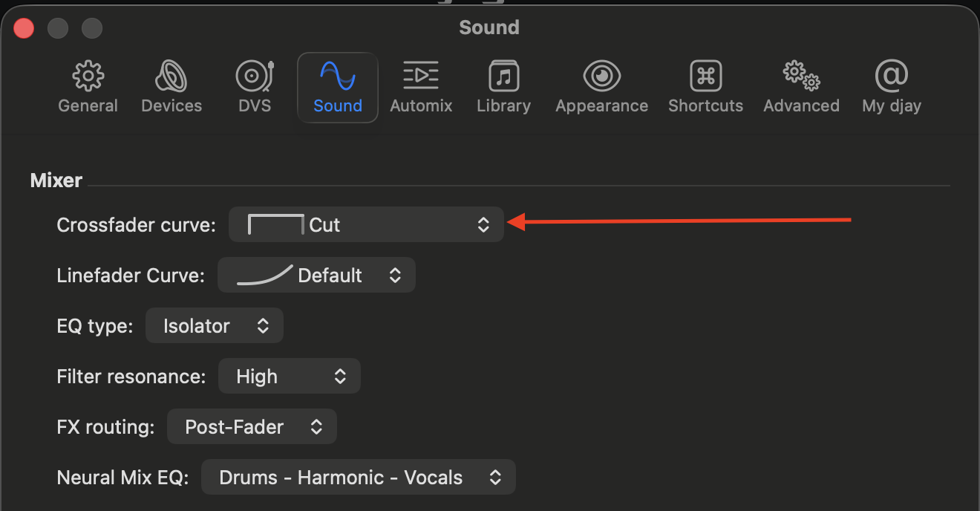Click the red close window button
980x511 pixels.
click(x=24, y=28)
